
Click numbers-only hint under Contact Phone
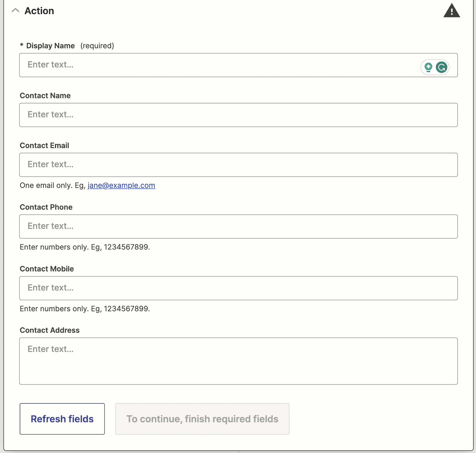coord(85,247)
